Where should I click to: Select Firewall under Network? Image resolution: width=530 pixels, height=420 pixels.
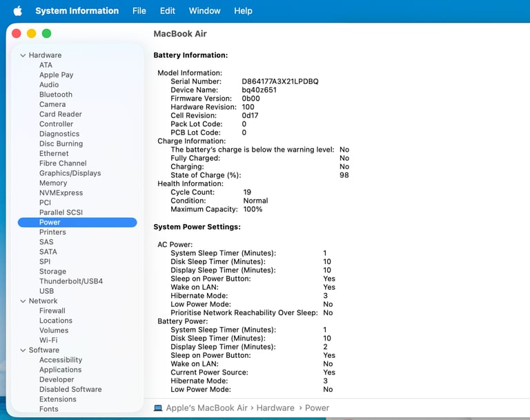pyautogui.click(x=52, y=311)
